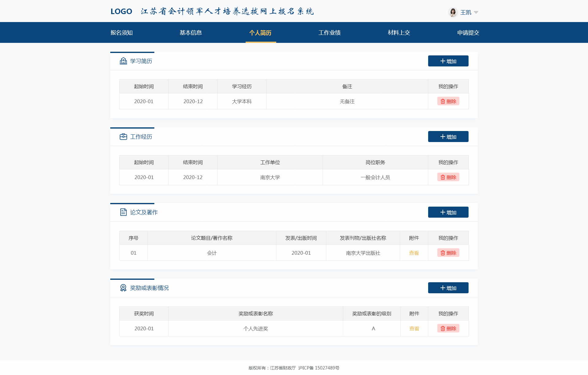Viewport: 588px width, 375px height.
Task: Delete the 会计 paper entry
Action: pos(448,253)
